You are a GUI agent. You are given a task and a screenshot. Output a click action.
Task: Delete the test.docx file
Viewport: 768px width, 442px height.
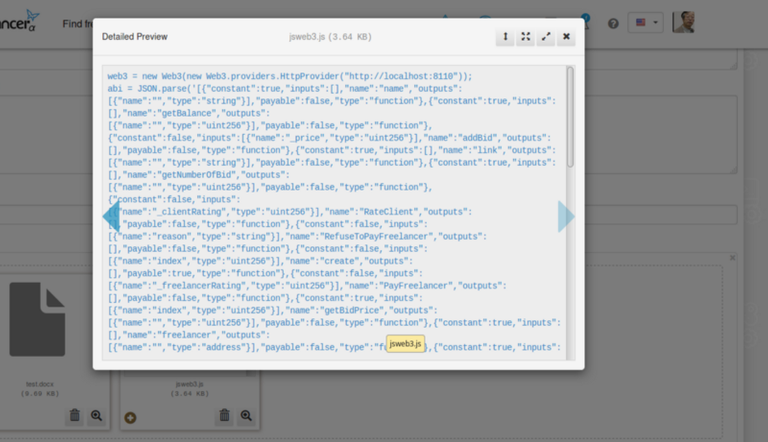[x=74, y=416]
